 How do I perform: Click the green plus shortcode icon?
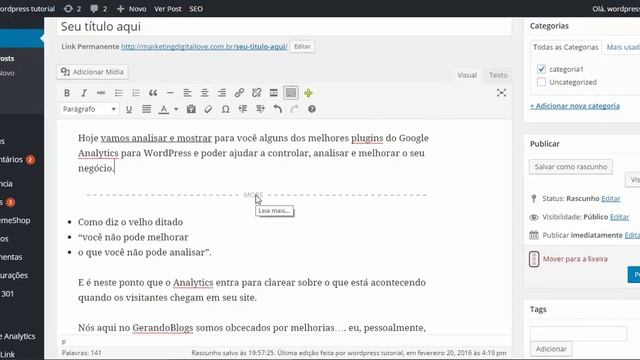point(308,93)
